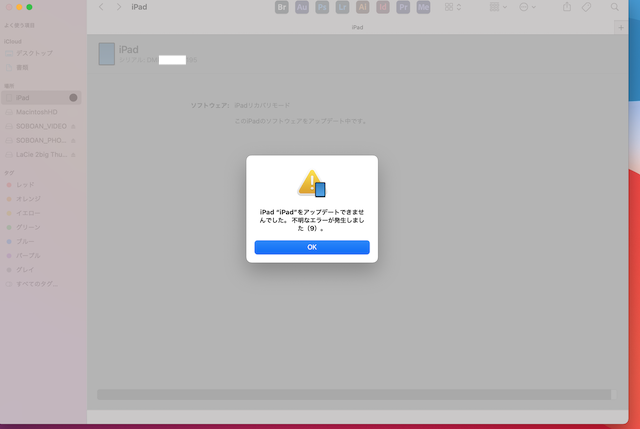The width and height of the screenshot is (640, 429).
Task: Launch Photoshop from Finder toolbar
Action: pyautogui.click(x=322, y=7)
